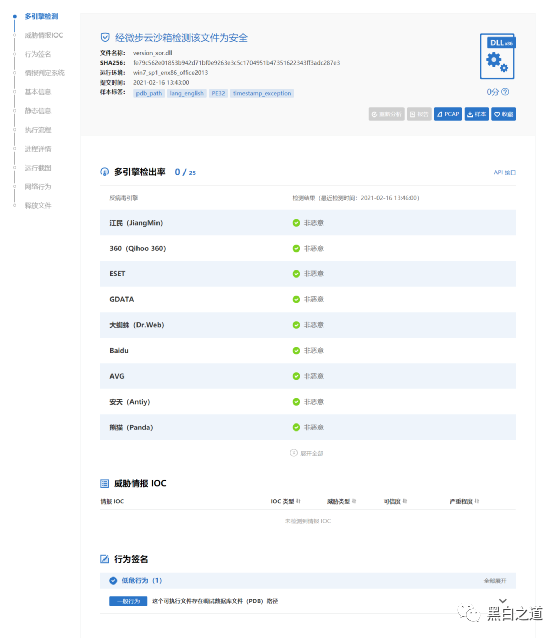Click the green check icon in Baidu row
This screenshot has height=638, width=560.
tap(296, 351)
